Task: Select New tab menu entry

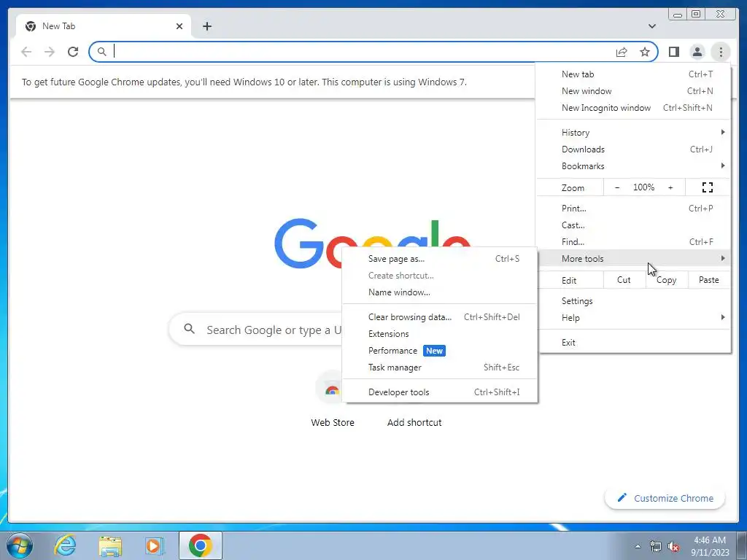Action: pyautogui.click(x=634, y=74)
